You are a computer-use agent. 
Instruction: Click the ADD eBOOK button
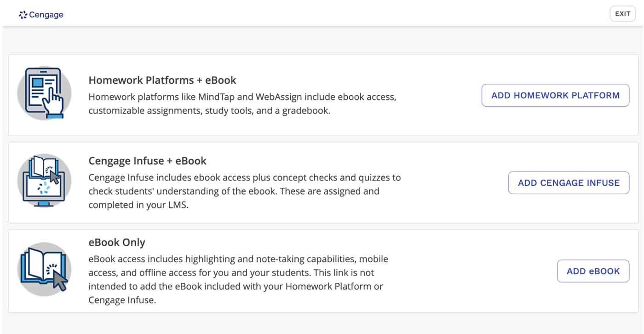(593, 271)
